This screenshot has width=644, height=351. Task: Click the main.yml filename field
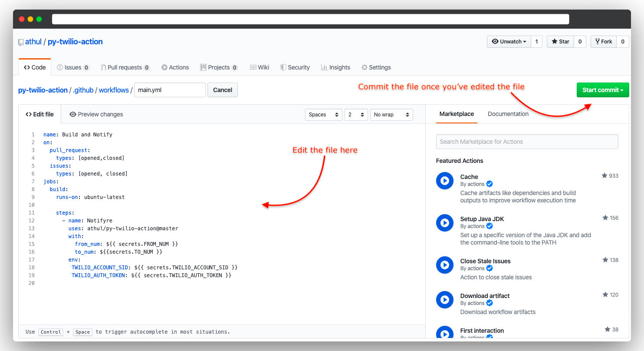[170, 90]
